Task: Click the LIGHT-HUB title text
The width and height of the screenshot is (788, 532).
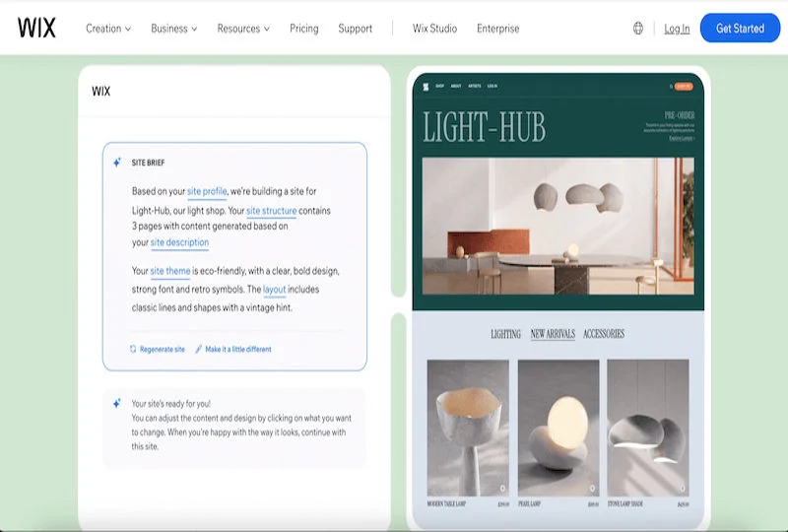Action: point(484,127)
